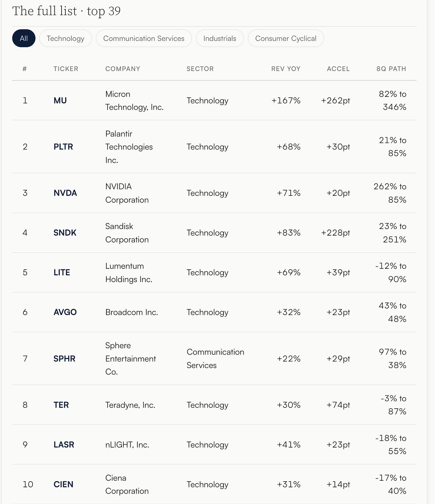Click the TICKER column header
The image size is (435, 504).
click(66, 69)
